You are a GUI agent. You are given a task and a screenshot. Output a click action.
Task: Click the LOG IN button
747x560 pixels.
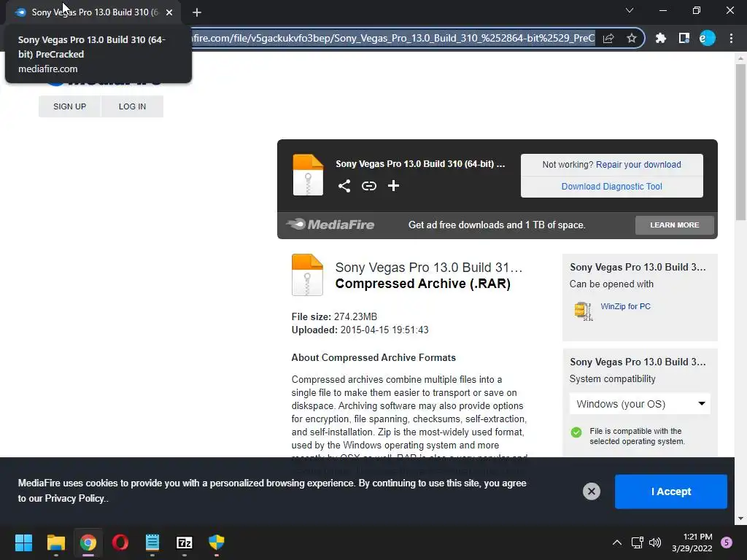click(x=132, y=106)
